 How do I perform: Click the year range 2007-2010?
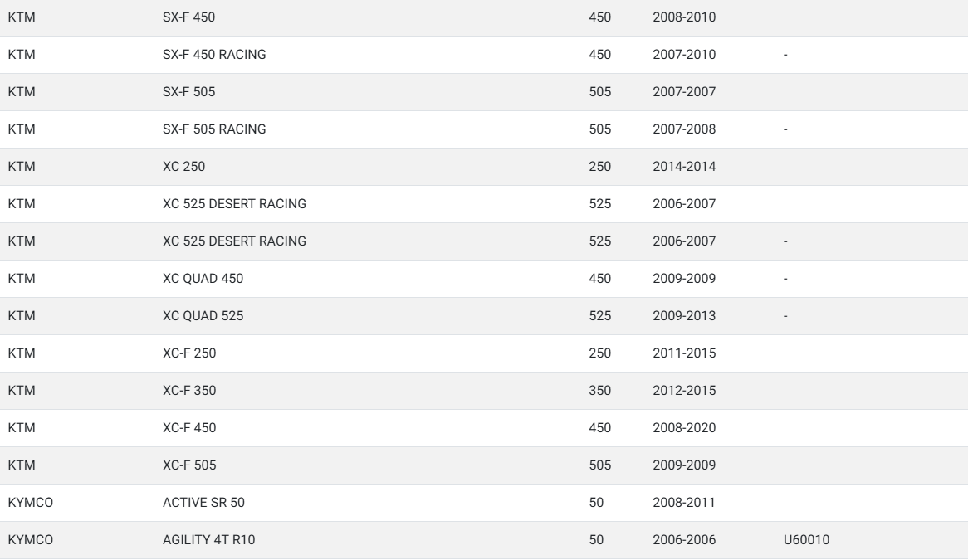684,54
